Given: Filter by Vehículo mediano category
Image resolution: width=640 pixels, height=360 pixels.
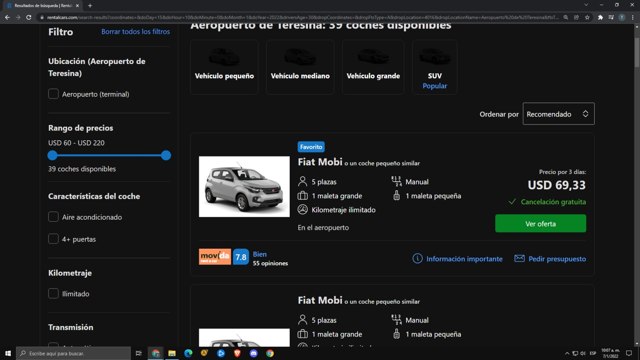Looking at the screenshot, I should (x=300, y=67).
